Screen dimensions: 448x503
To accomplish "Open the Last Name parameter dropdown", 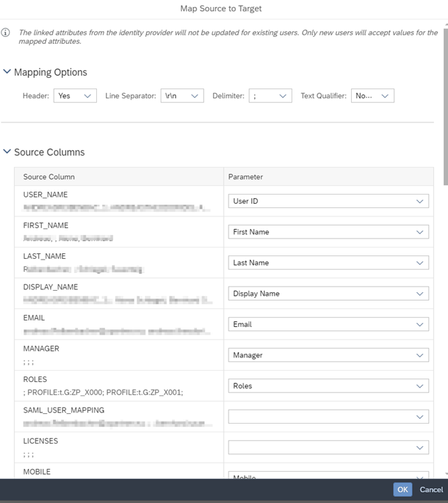I will [328, 262].
